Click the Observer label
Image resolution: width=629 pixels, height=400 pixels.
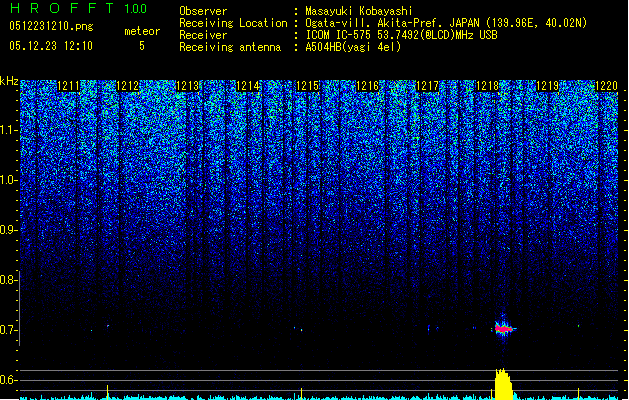(x=203, y=11)
